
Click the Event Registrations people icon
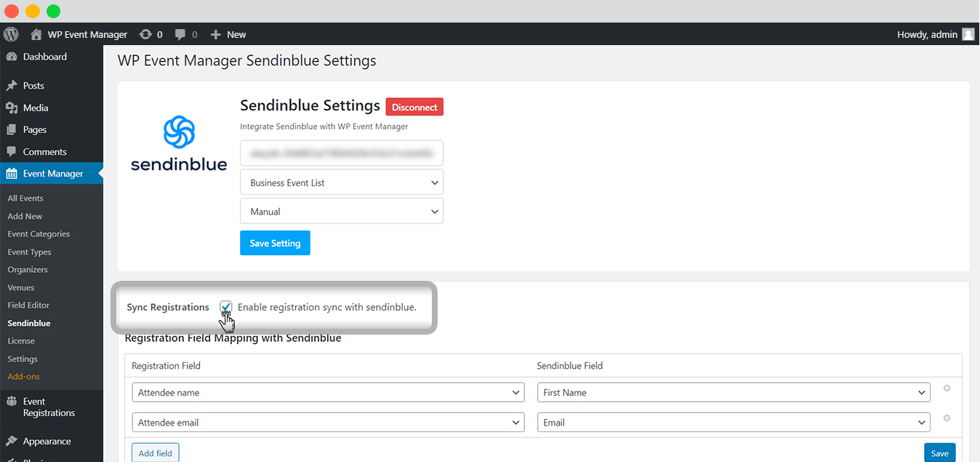12,402
